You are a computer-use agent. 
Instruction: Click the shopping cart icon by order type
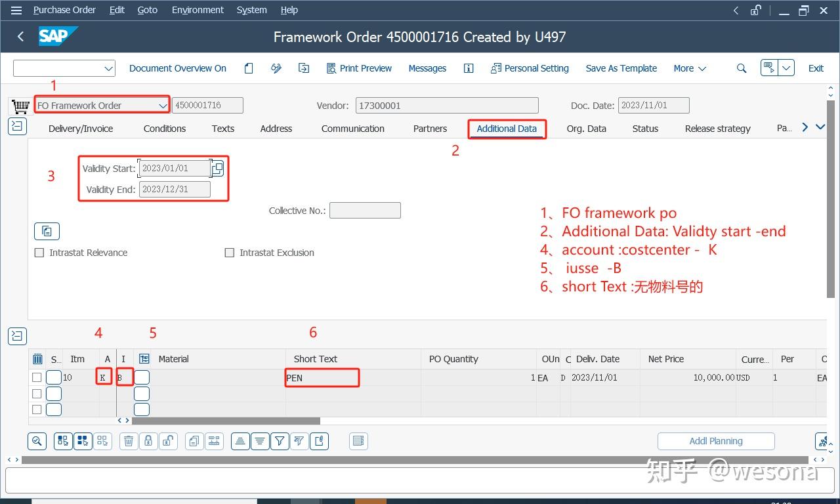[20, 106]
